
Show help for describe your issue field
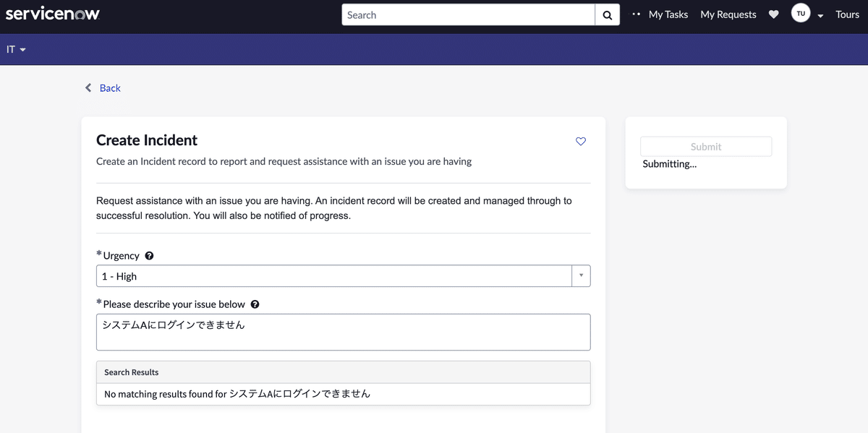point(255,304)
